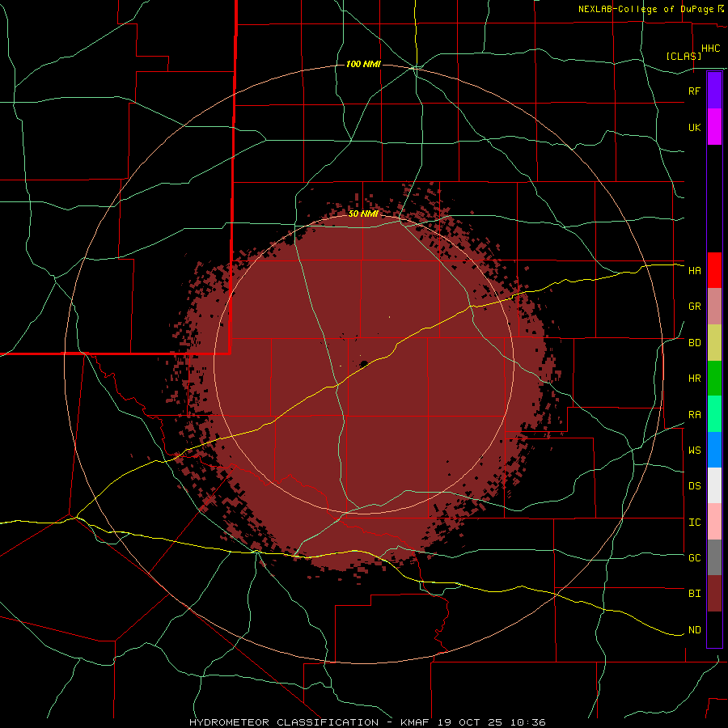This screenshot has width=728, height=728.
Task: Click the DS white legend swatch
Action: tap(714, 485)
